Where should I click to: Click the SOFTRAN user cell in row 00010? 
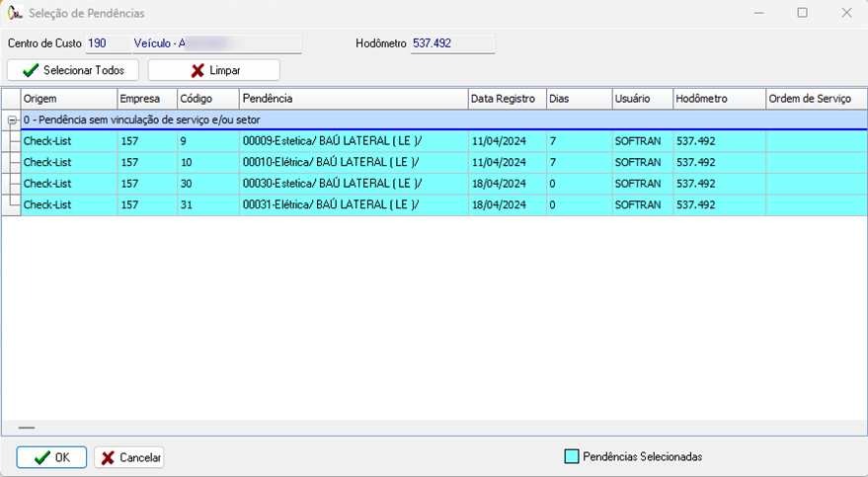pos(643,162)
